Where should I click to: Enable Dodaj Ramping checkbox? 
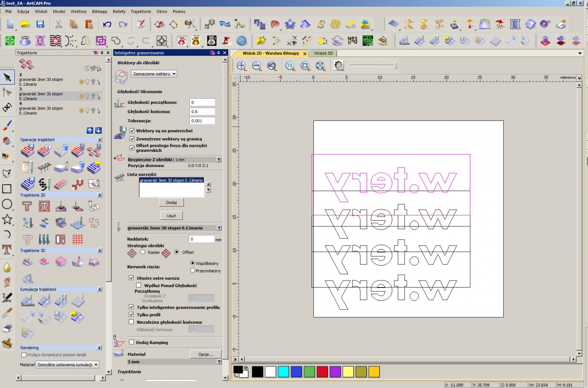pos(132,342)
